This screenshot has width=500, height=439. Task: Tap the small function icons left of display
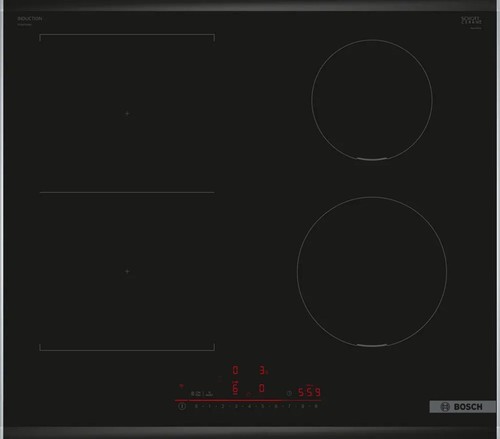pos(202,394)
